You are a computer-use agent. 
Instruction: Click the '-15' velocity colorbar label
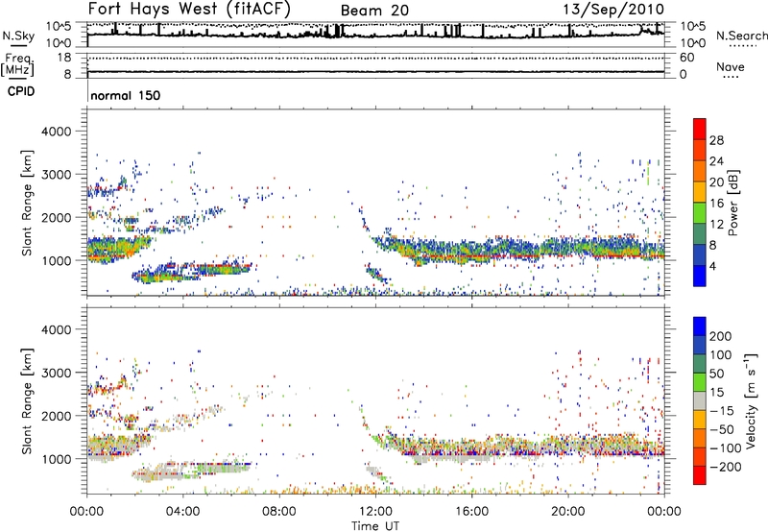(722, 411)
